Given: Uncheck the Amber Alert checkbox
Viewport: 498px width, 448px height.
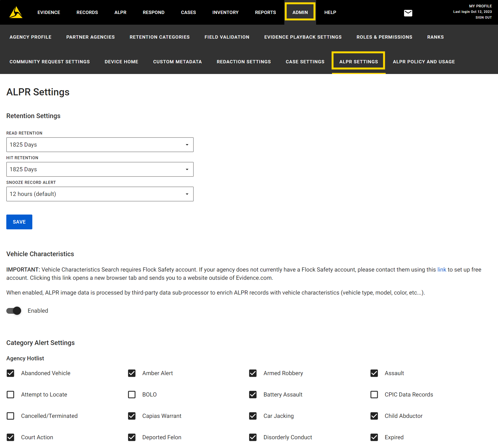Looking at the screenshot, I should coord(132,373).
